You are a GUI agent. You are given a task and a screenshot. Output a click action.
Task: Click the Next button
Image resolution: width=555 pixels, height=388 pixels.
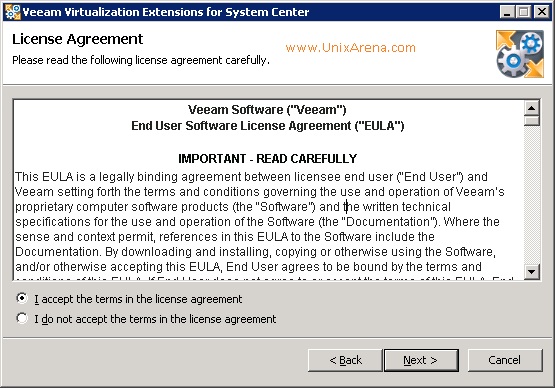pos(421,360)
